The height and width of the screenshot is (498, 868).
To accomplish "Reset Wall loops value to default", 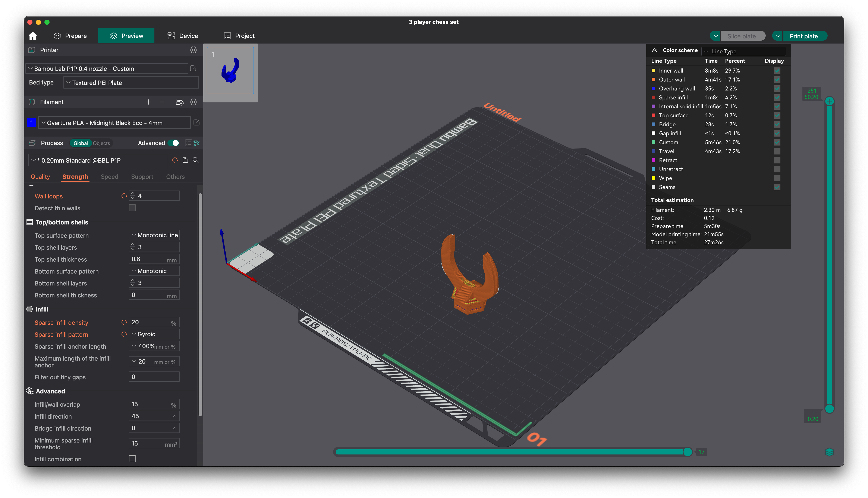I will pos(124,196).
